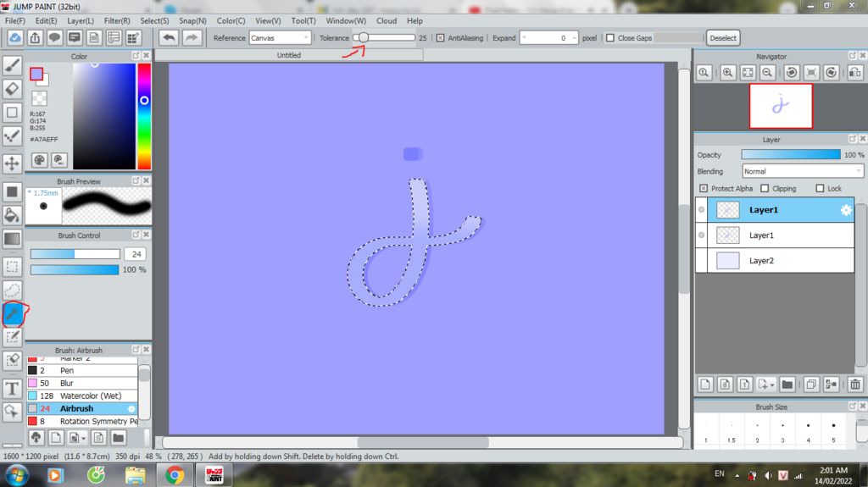Open the Blending mode Normal dropdown
The height and width of the screenshot is (487, 868).
[802, 172]
